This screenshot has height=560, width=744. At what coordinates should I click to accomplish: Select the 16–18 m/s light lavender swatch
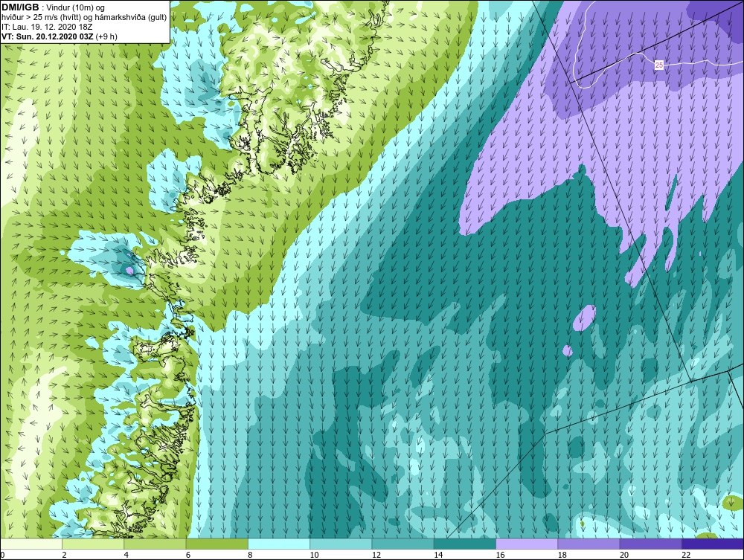point(527,544)
